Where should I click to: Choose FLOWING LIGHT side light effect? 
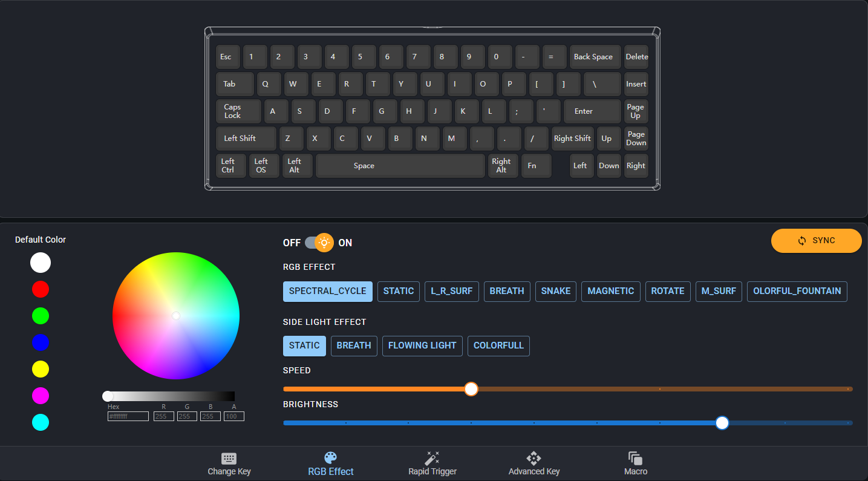[422, 345]
